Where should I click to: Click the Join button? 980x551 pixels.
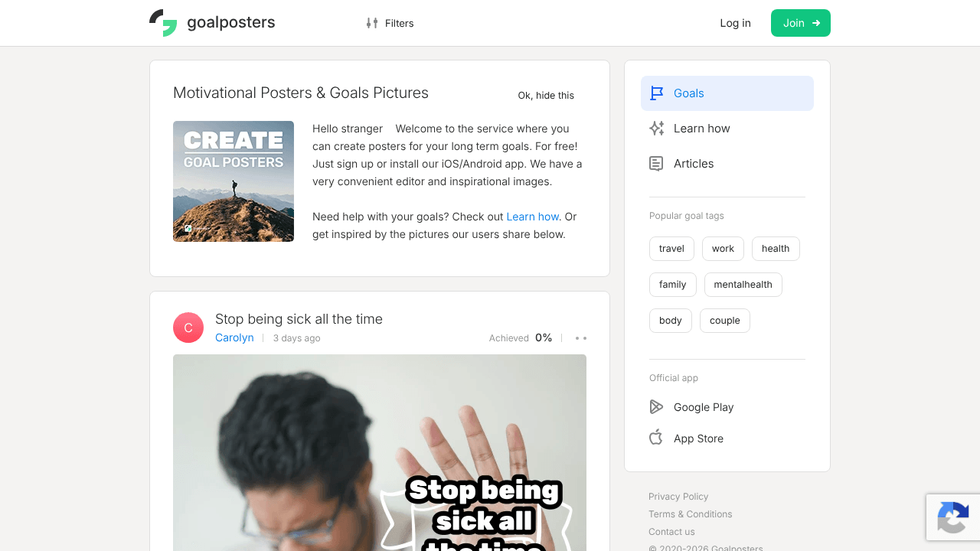801,23
